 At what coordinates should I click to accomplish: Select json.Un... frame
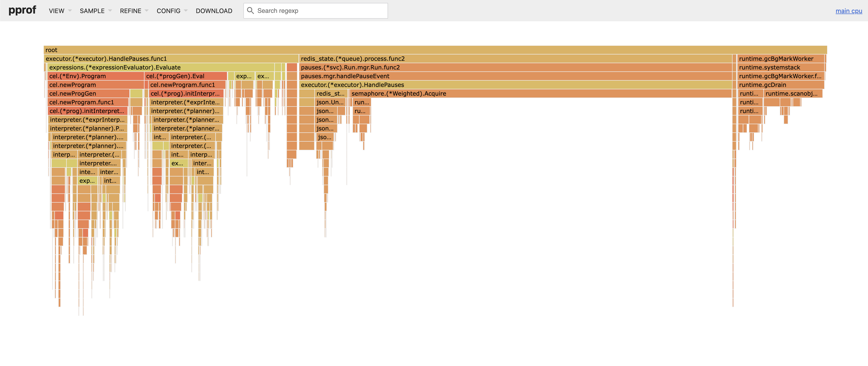pos(330,102)
